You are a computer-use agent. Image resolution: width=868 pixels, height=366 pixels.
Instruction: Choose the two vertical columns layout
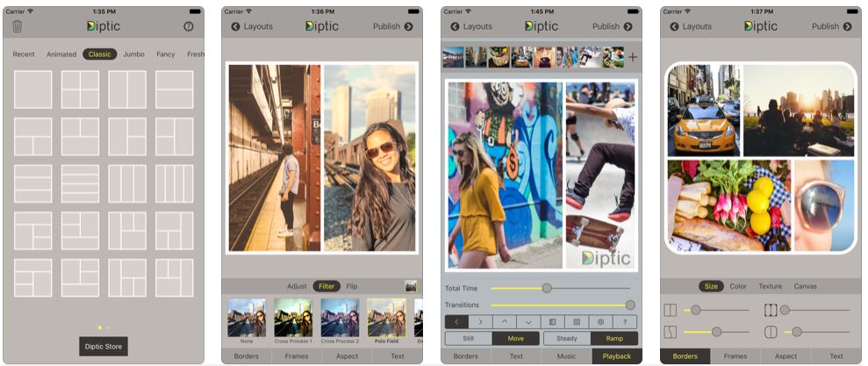click(127, 90)
